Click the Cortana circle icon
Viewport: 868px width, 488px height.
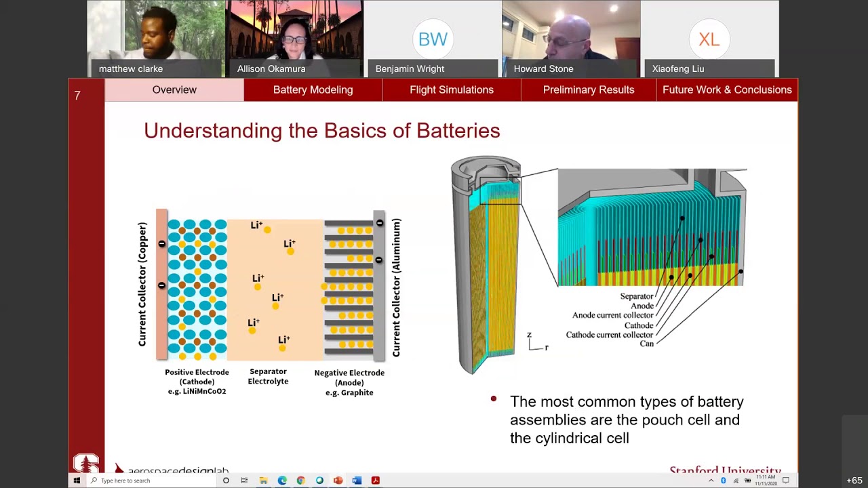(226, 481)
